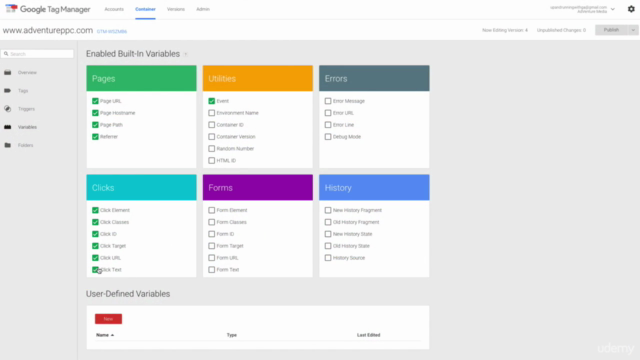This screenshot has height=360, width=640.
Task: Check the Old History Fragment box
Action: coord(328,222)
